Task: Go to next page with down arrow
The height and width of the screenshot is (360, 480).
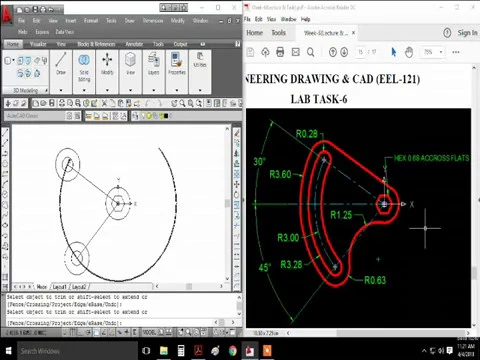Action: pos(344,52)
